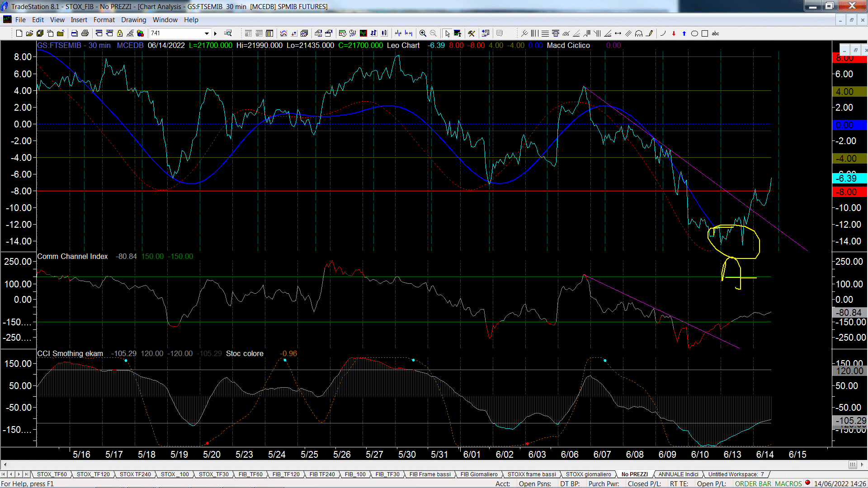This screenshot has width=868, height=488.
Task: Switch to the Untitled Workspace: 7 tab
Action: pyautogui.click(x=736, y=474)
